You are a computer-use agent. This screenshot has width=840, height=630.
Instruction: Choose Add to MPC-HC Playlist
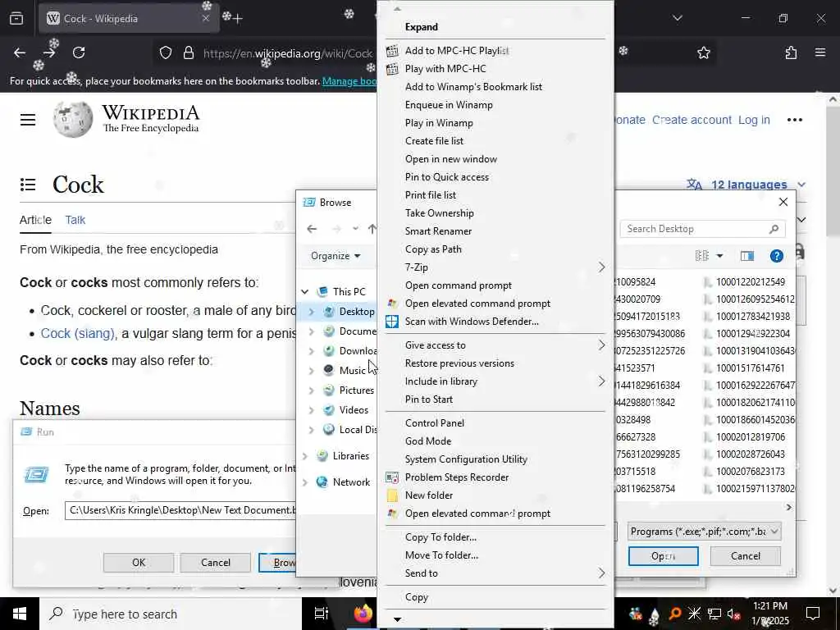[x=495, y=51]
